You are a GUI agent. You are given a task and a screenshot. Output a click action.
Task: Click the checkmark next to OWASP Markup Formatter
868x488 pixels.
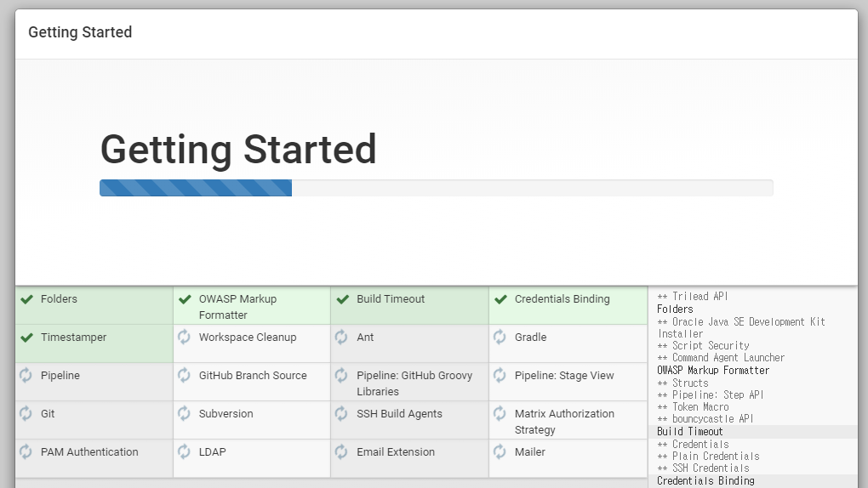pyautogui.click(x=185, y=299)
